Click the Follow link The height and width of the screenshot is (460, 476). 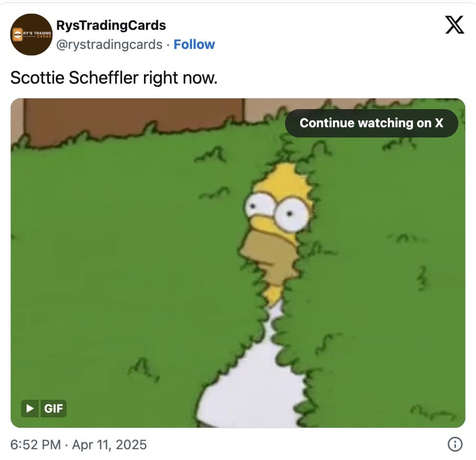(x=194, y=45)
